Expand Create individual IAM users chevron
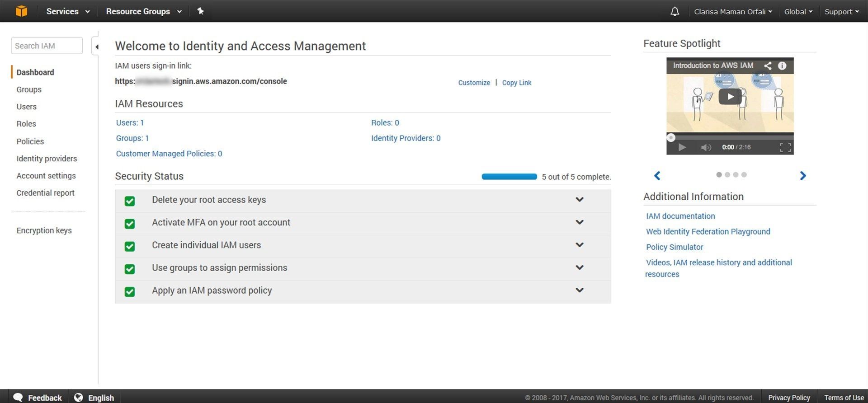868x403 pixels. 580,245
